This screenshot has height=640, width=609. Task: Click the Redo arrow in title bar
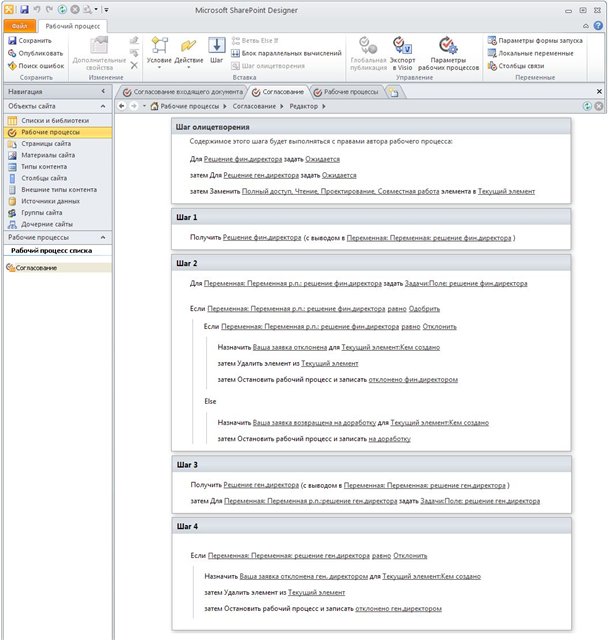click(49, 9)
